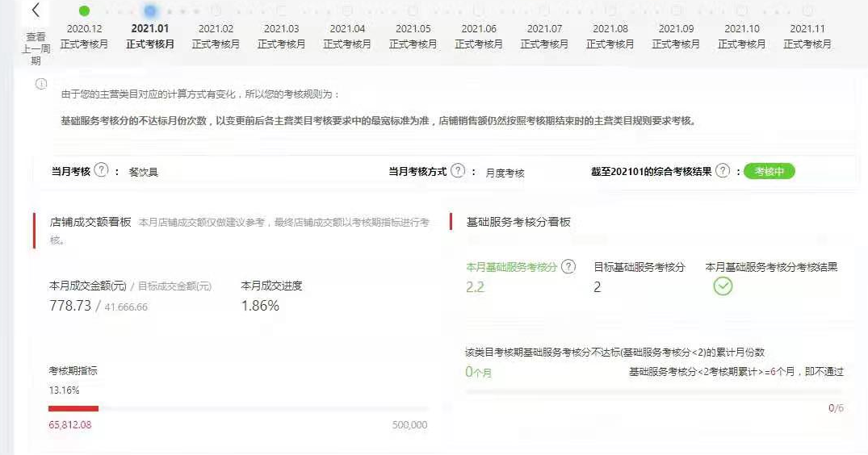Click the 0/6 counter
This screenshot has height=455, width=868.
pyautogui.click(x=836, y=408)
